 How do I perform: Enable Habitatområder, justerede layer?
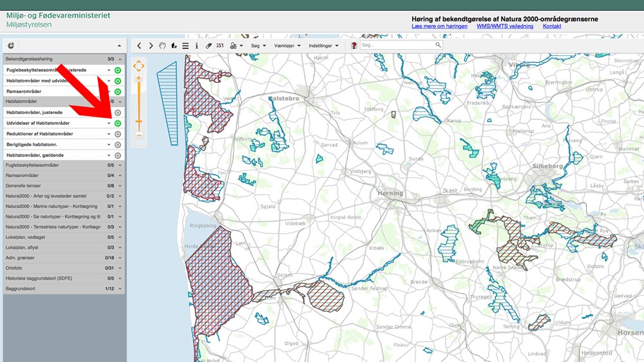click(x=118, y=113)
